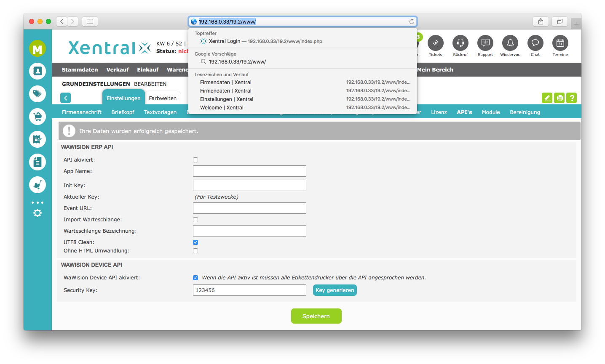This screenshot has width=605, height=364.
Task: Uncheck the UTF8 Clean checkbox
Action: (x=195, y=242)
